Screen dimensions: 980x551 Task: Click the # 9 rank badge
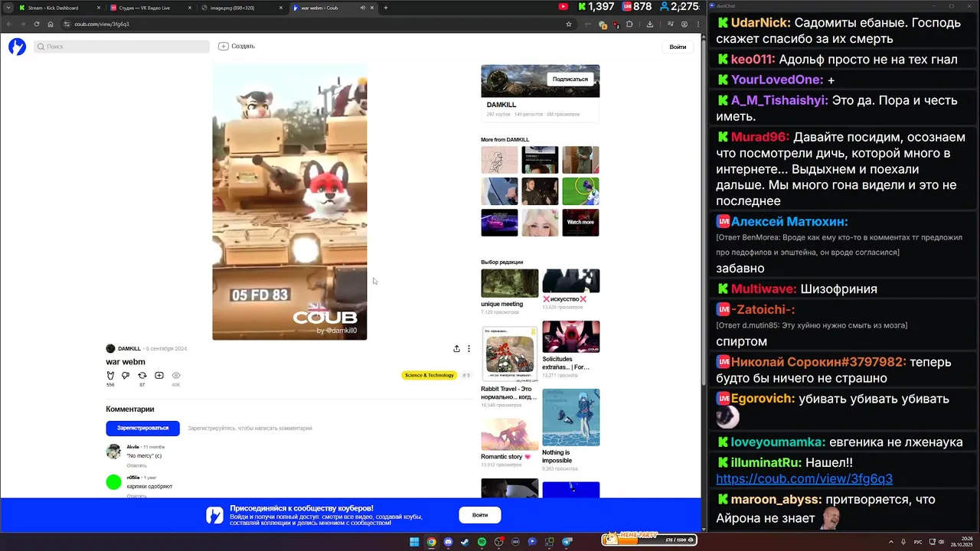pyautogui.click(x=466, y=375)
